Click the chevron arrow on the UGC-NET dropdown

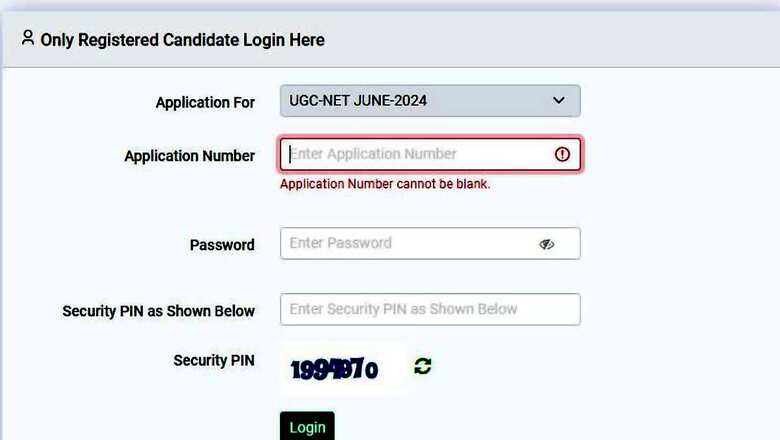[558, 101]
